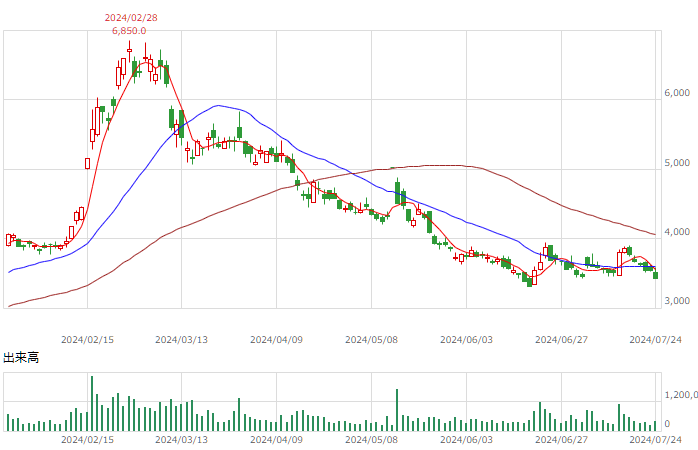The height and width of the screenshot is (450, 698).
Task: Click the 1,200,0 volume axis label
Action: (681, 395)
